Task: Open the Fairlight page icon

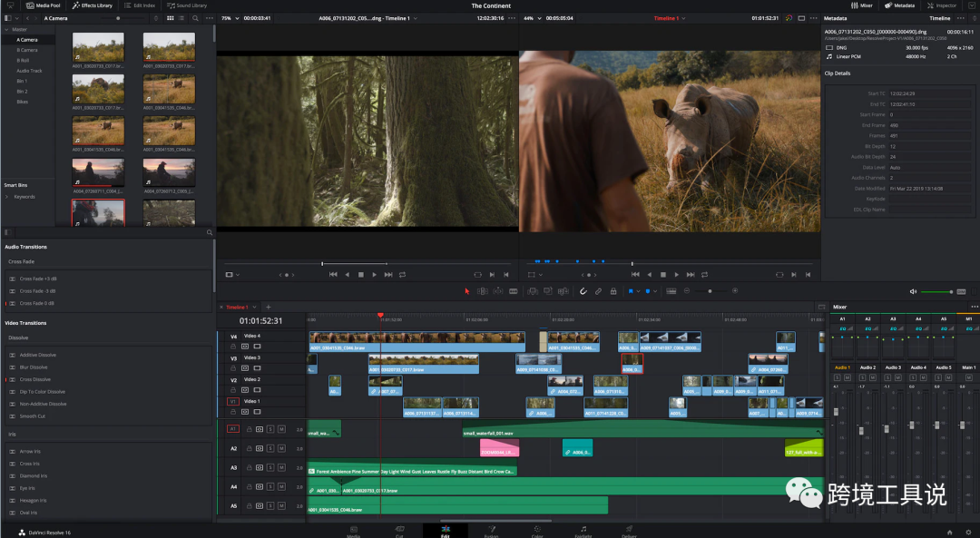Action: [x=583, y=529]
